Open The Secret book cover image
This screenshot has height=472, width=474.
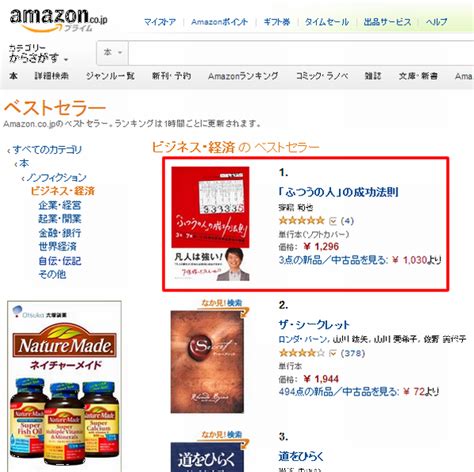pos(207,362)
